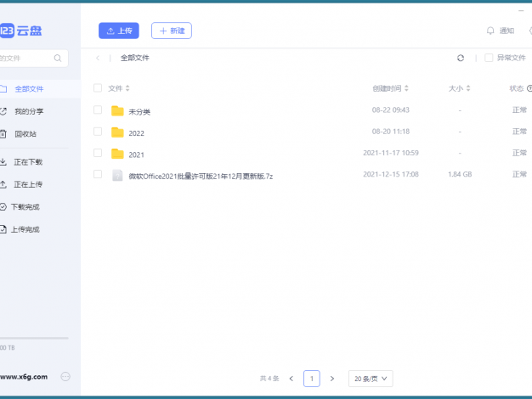The height and width of the screenshot is (399, 532).
Task: Click the 未分类 folder icon
Action: point(117,110)
